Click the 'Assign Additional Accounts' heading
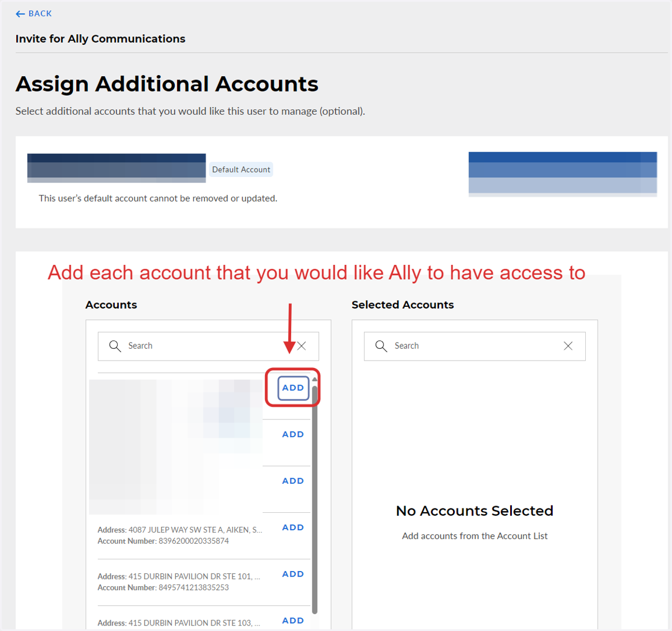Screen dimensions: 672x631 click(x=167, y=84)
